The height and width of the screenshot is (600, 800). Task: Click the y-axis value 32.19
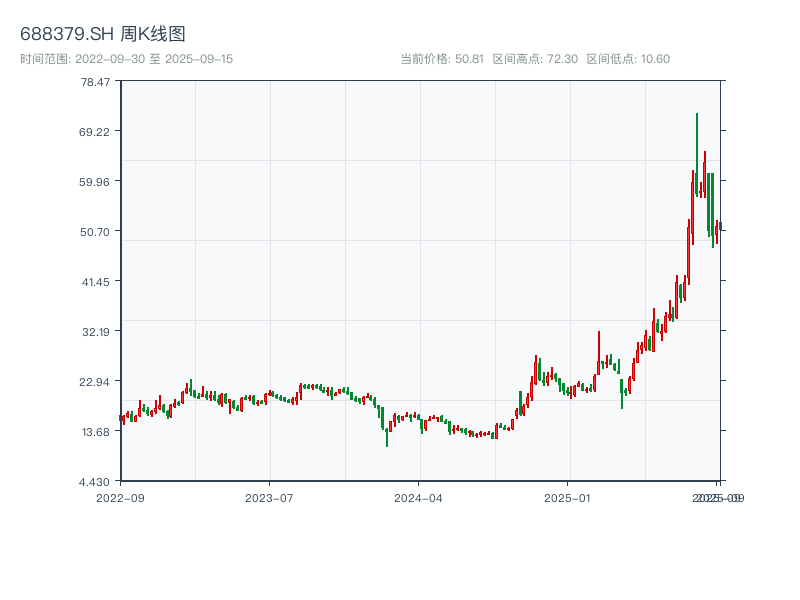(96, 332)
